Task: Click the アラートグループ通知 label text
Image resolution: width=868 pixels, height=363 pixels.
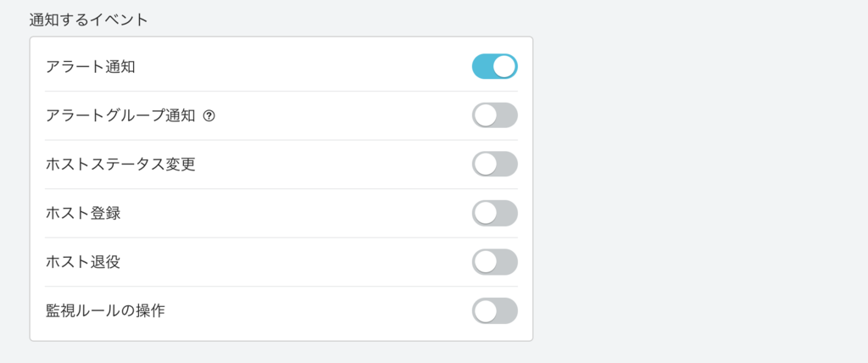Action: 120,115
